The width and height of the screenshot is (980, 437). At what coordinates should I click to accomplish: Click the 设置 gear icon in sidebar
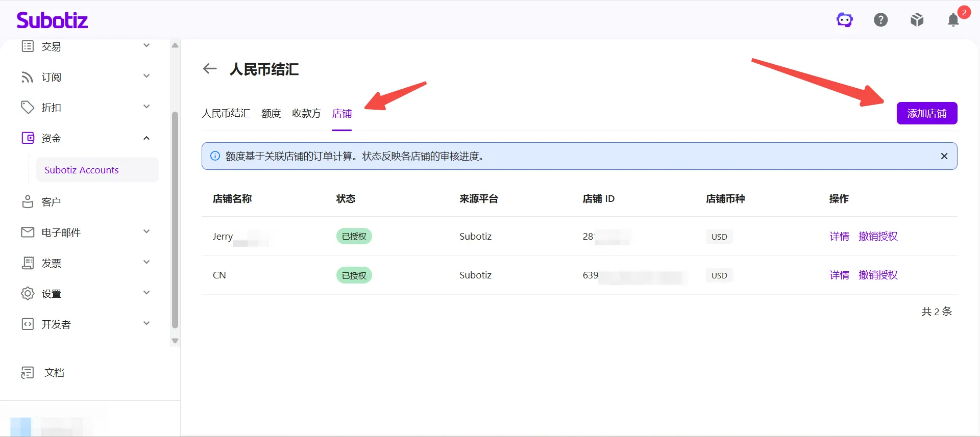tap(28, 293)
